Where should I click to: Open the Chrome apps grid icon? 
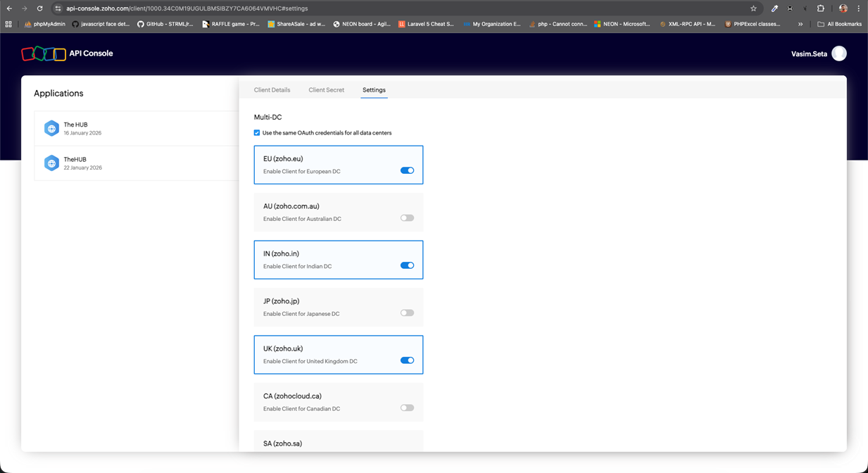(x=8, y=24)
